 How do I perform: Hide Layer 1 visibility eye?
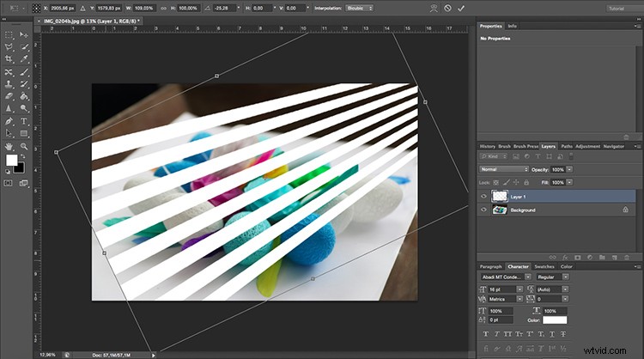483,197
